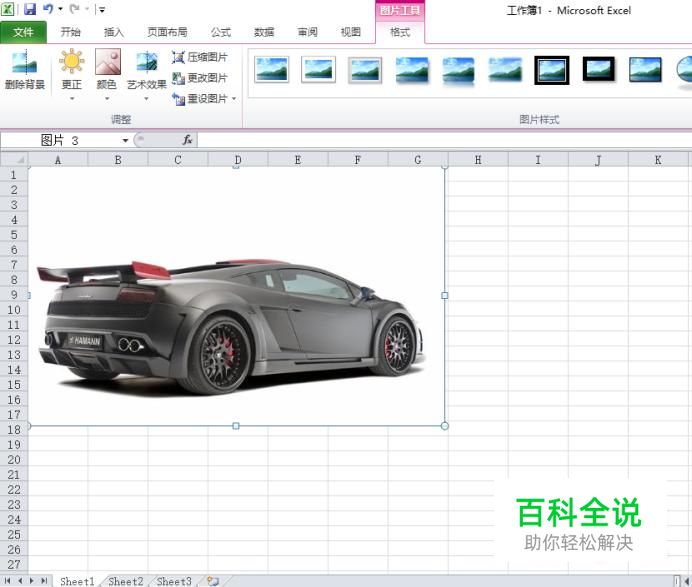Click 重设图片 Reset Picture
692x587 pixels.
pyautogui.click(x=200, y=98)
